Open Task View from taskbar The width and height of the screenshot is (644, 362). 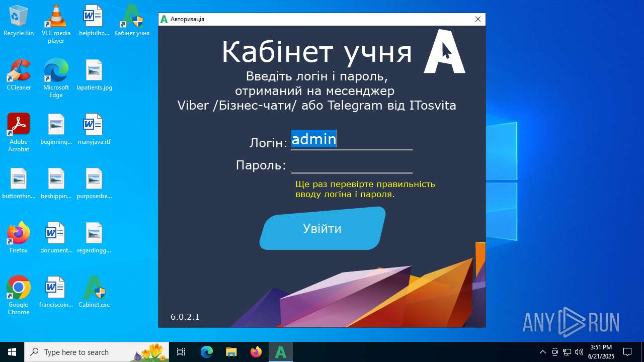click(x=182, y=352)
